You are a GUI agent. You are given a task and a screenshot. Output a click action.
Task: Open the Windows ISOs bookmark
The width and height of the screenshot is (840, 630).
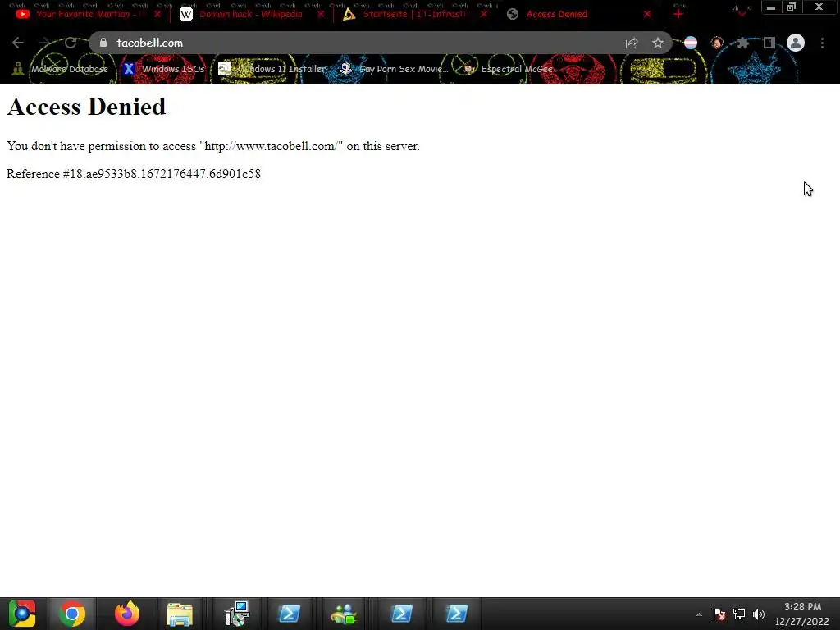(164, 69)
